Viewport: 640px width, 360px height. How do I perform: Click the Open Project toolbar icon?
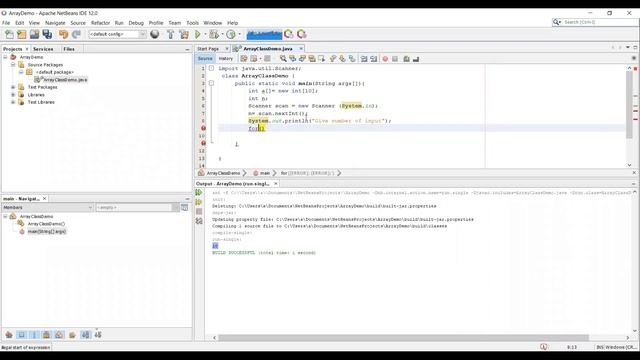(x=34, y=34)
